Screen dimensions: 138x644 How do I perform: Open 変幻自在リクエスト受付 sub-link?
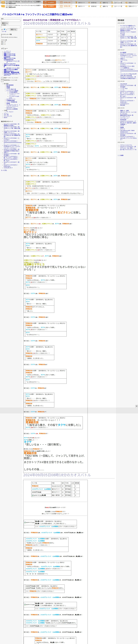pos(13,68)
